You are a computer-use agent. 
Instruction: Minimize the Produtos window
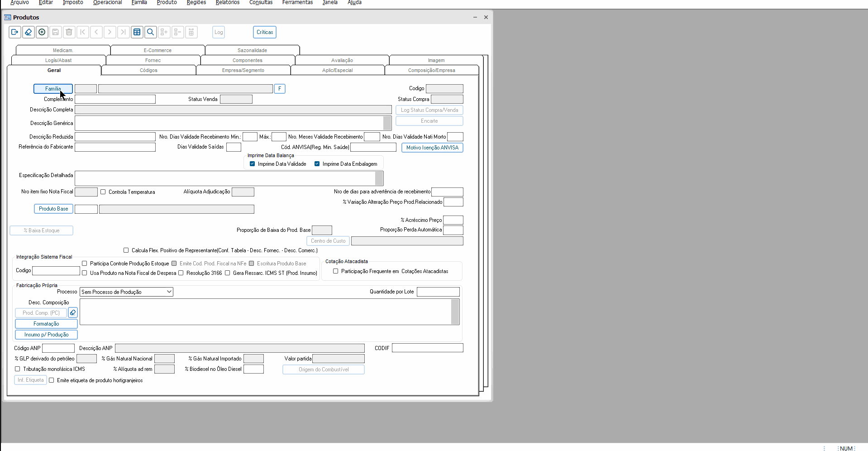coord(475,17)
